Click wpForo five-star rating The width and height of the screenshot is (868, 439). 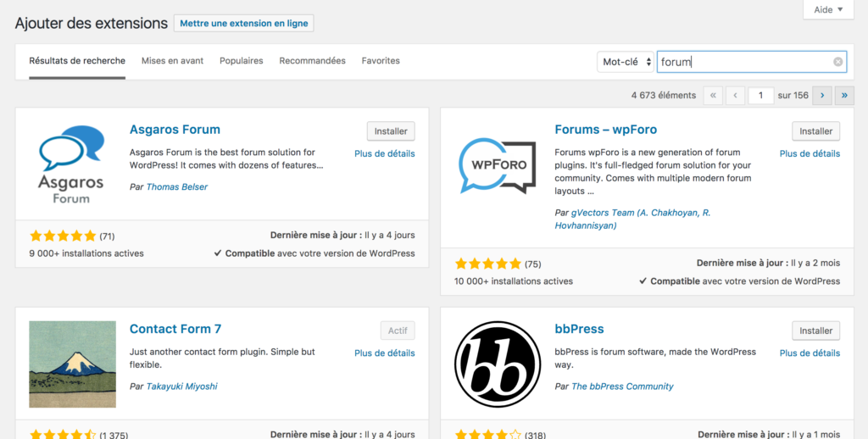487,264
